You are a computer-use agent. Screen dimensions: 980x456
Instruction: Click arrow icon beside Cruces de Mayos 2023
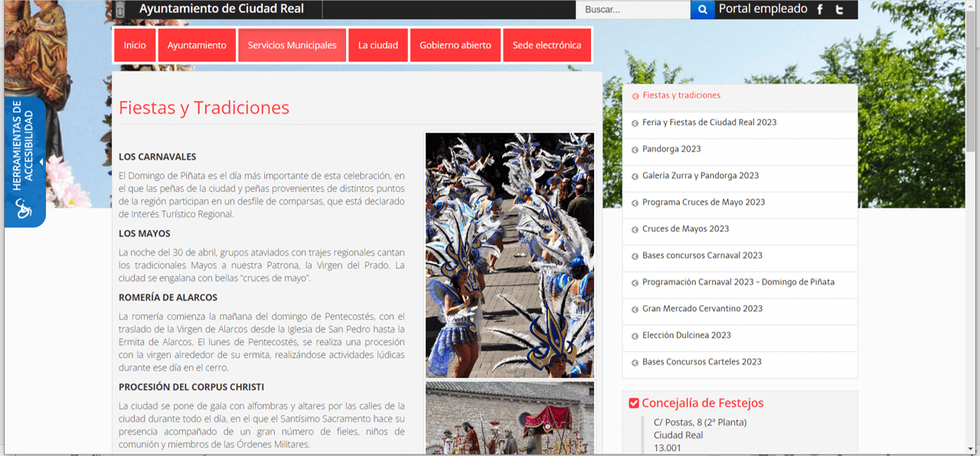point(635,229)
